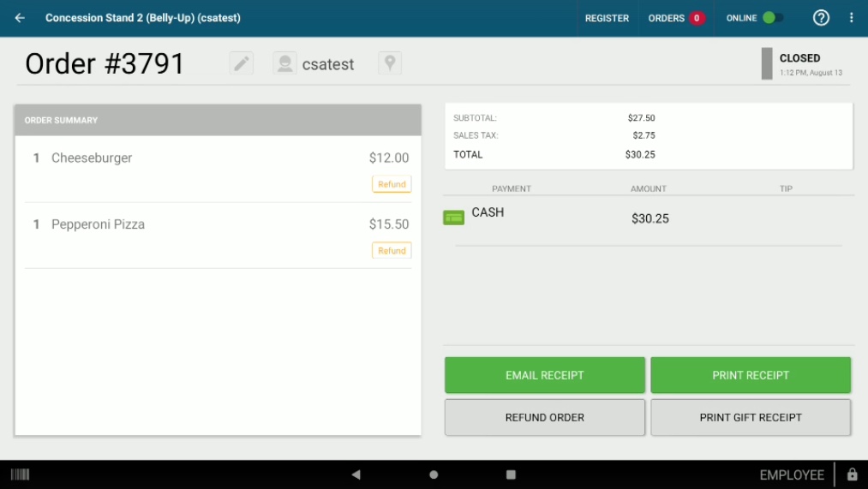
Task: Select the Pepperoni Pizza item name
Action: pos(98,224)
